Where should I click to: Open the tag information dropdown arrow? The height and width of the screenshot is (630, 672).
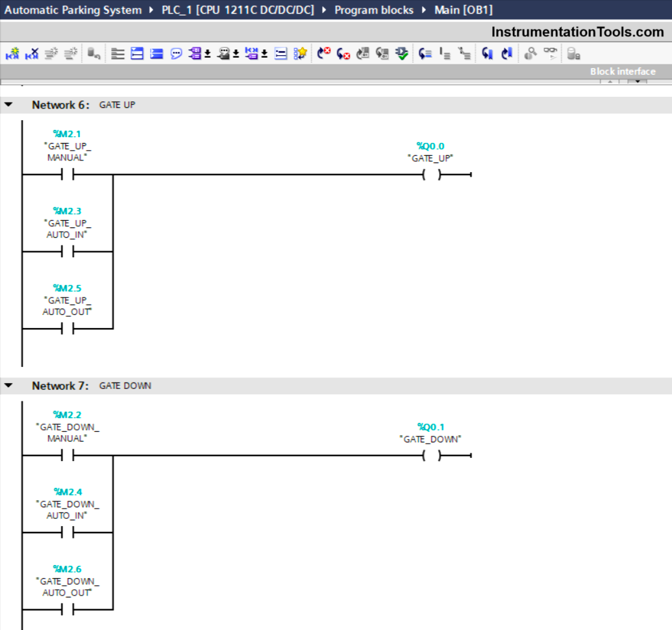(x=236, y=53)
